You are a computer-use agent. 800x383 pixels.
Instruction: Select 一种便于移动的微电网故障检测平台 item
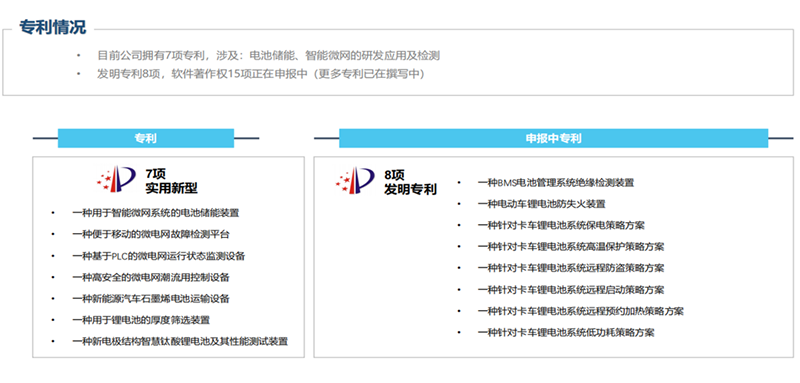point(151,235)
